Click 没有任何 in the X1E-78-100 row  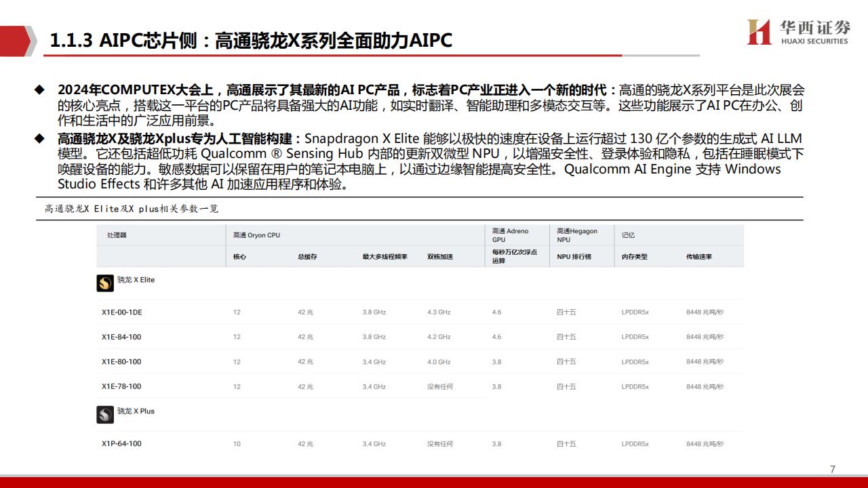coord(440,386)
